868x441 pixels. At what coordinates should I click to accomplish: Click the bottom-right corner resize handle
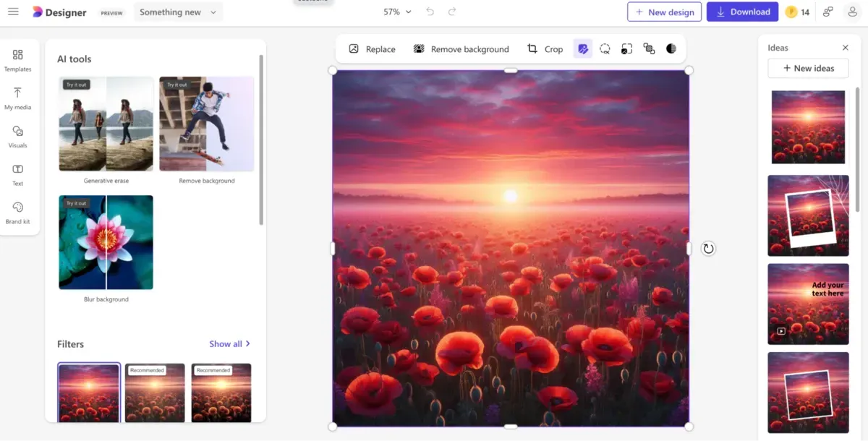689,427
